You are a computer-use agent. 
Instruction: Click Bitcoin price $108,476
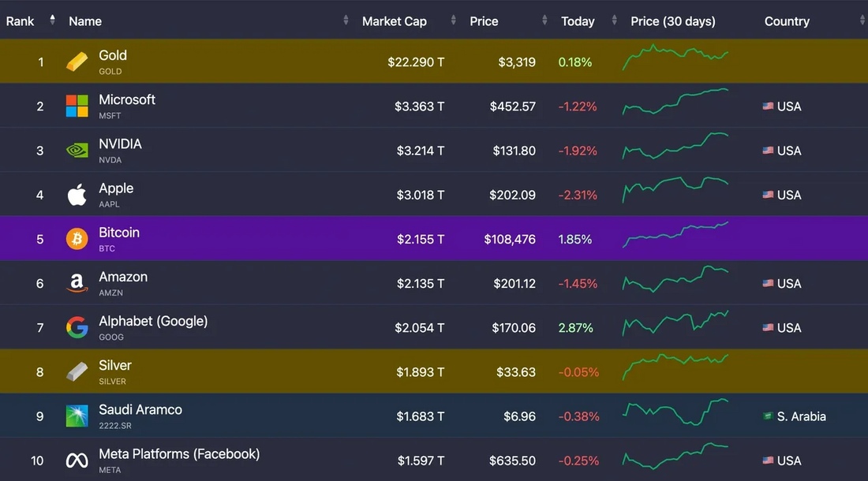[x=510, y=239]
